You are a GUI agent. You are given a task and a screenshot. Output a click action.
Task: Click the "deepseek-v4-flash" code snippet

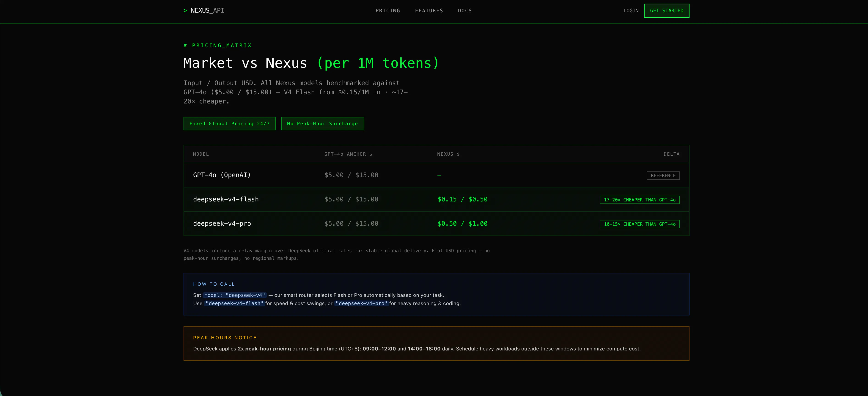click(x=234, y=303)
